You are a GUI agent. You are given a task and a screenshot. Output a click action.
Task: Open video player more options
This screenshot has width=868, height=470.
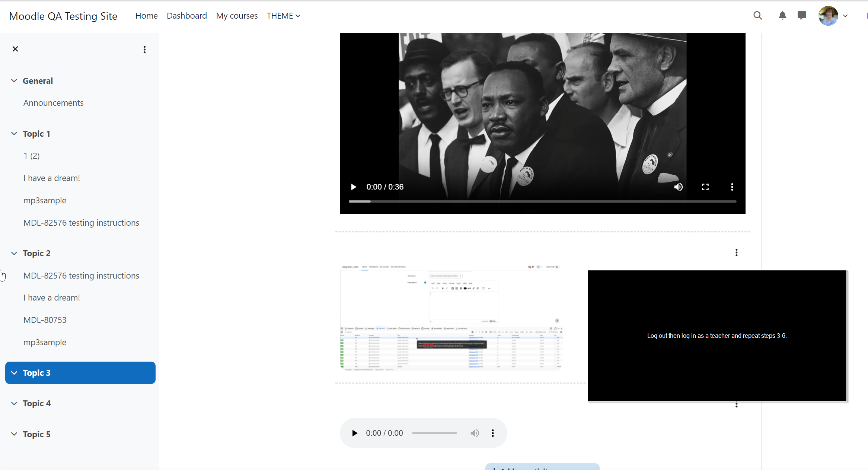pos(732,187)
